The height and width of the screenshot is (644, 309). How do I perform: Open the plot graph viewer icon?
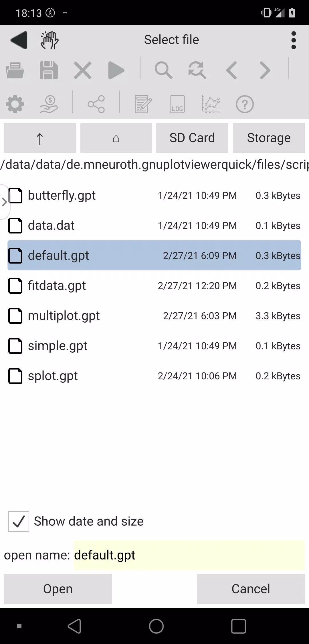pos(211,104)
